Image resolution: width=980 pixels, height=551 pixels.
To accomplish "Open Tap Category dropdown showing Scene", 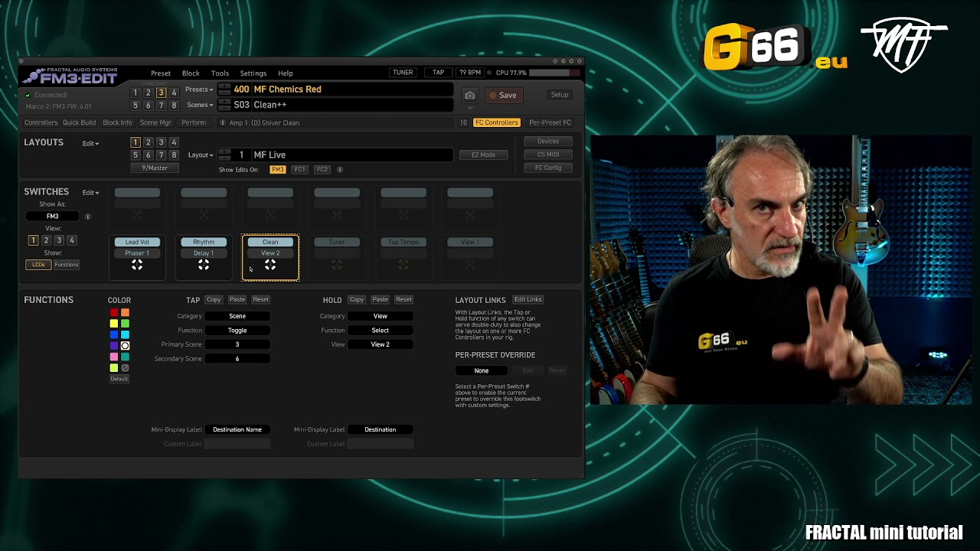I will 237,316.
